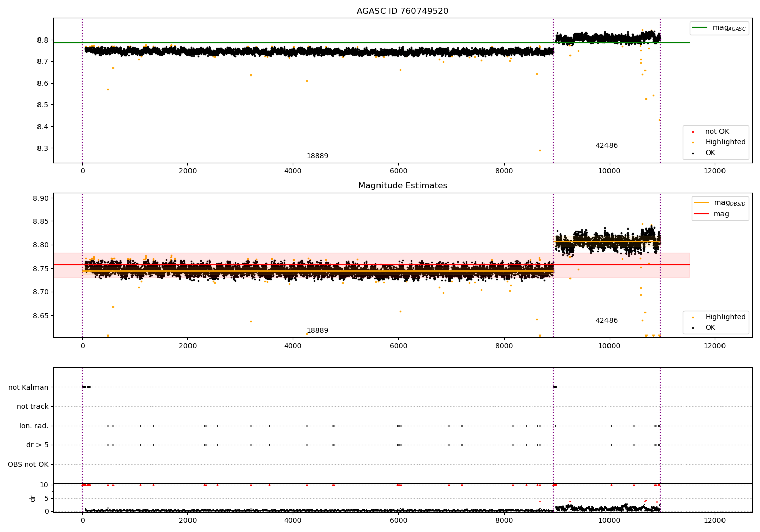
Task: Click the '8.6' y-axis tick of top panel
Action: [x=43, y=84]
